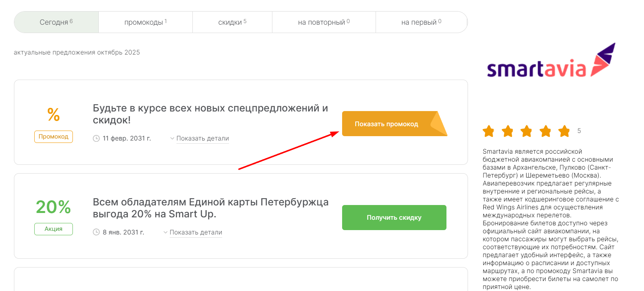The height and width of the screenshot is (291, 644).
Task: Open the Будьте в курсе всех новых спецпредложений offer title
Action: click(x=210, y=114)
